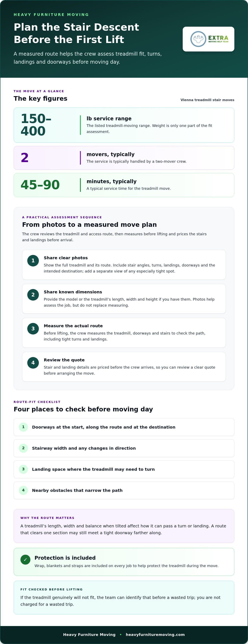
Task: Click the Plan the Stair Descent headline
Action: 76,33
